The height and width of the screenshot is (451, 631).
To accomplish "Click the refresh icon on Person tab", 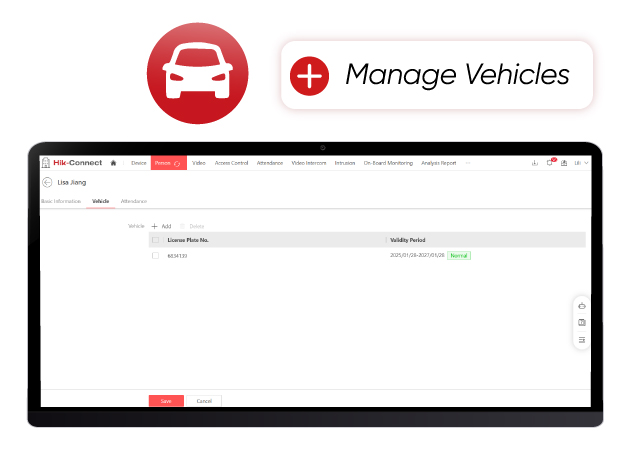I will click(x=177, y=163).
